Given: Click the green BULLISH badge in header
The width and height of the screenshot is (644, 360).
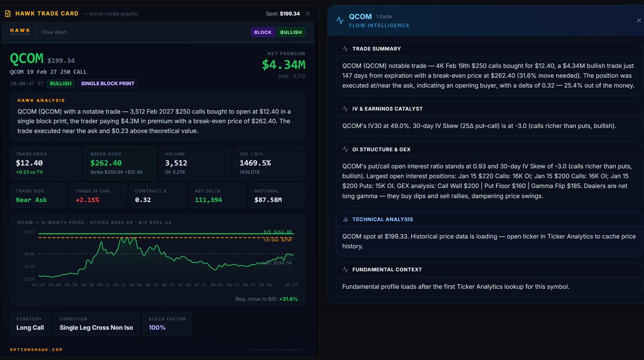Looking at the screenshot, I should tap(291, 32).
